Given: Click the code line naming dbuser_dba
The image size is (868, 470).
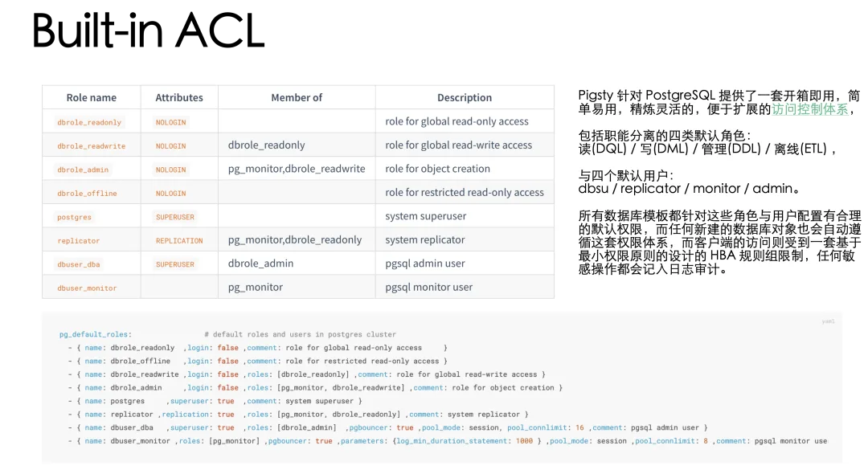Looking at the screenshot, I should pos(387,427).
